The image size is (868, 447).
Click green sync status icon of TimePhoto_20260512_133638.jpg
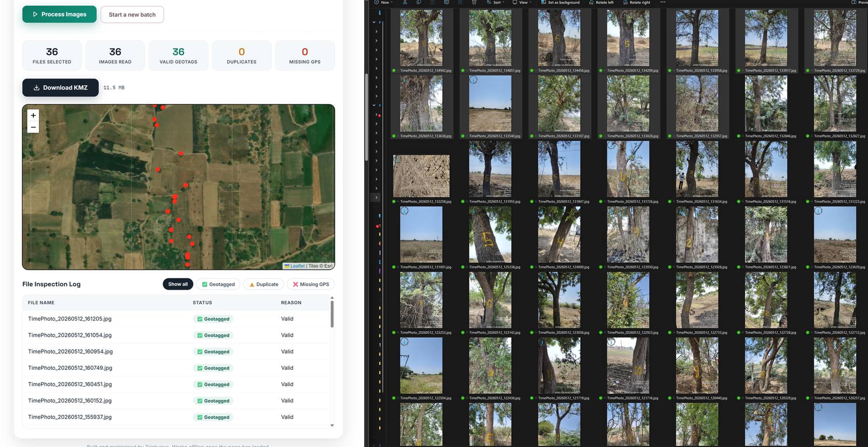point(394,136)
